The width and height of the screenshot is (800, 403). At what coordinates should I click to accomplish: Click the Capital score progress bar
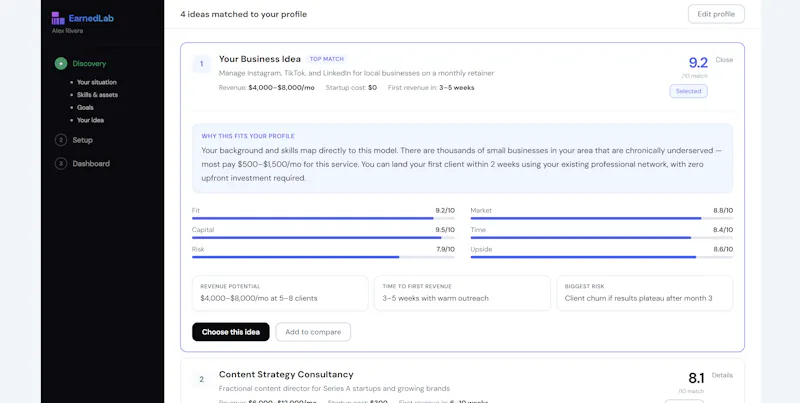pyautogui.click(x=323, y=238)
